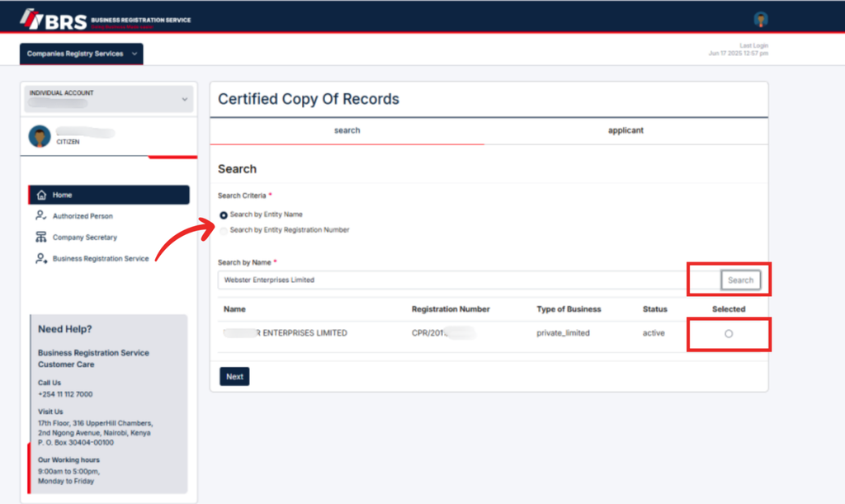Select Search by Entity Registration Number radio
845x504 pixels.
(x=223, y=230)
